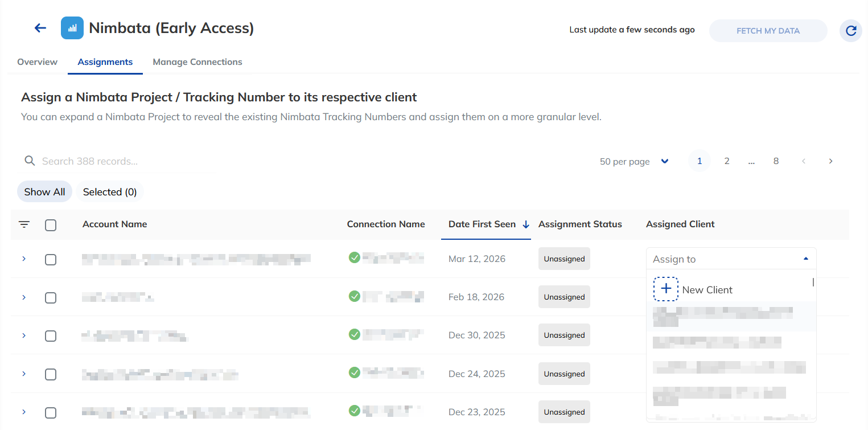Click the search magnifier icon
868x430 pixels.
click(x=30, y=161)
